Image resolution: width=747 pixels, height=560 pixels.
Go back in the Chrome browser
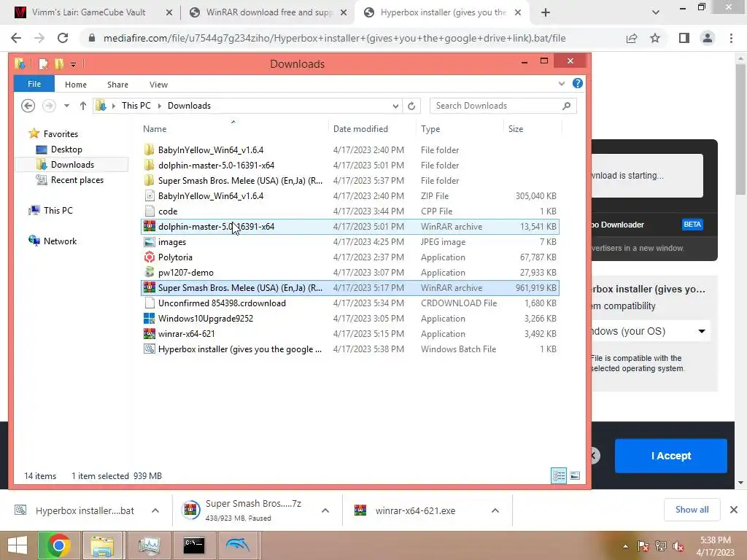click(x=16, y=38)
